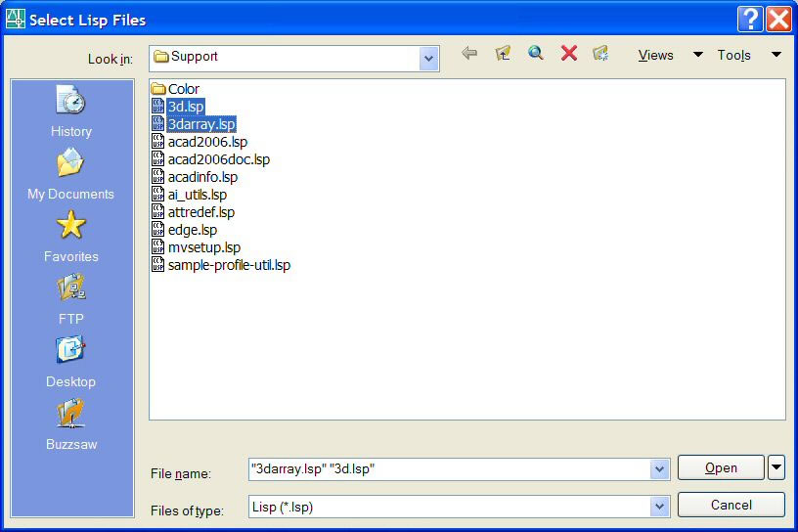Screen dimensions: 798x532
Task: Select the file name 3darray.lsp
Action: [201, 124]
